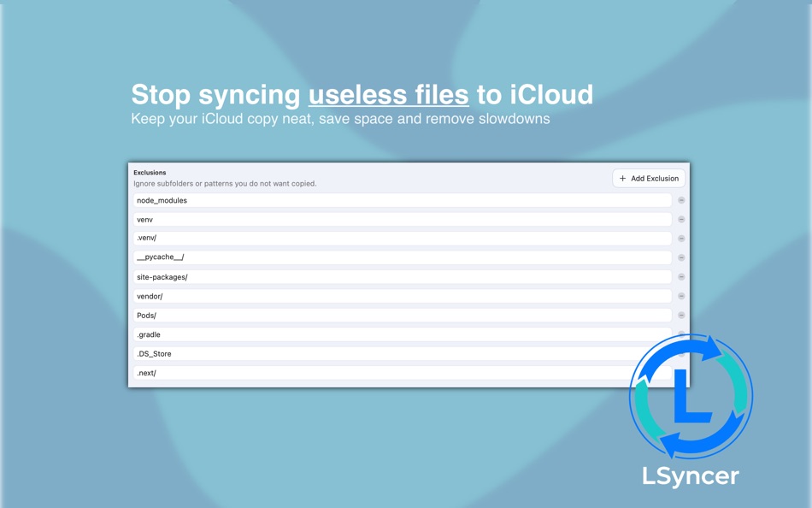Edit the .gradle exclusion field
This screenshot has width=812, height=508.
click(x=403, y=334)
